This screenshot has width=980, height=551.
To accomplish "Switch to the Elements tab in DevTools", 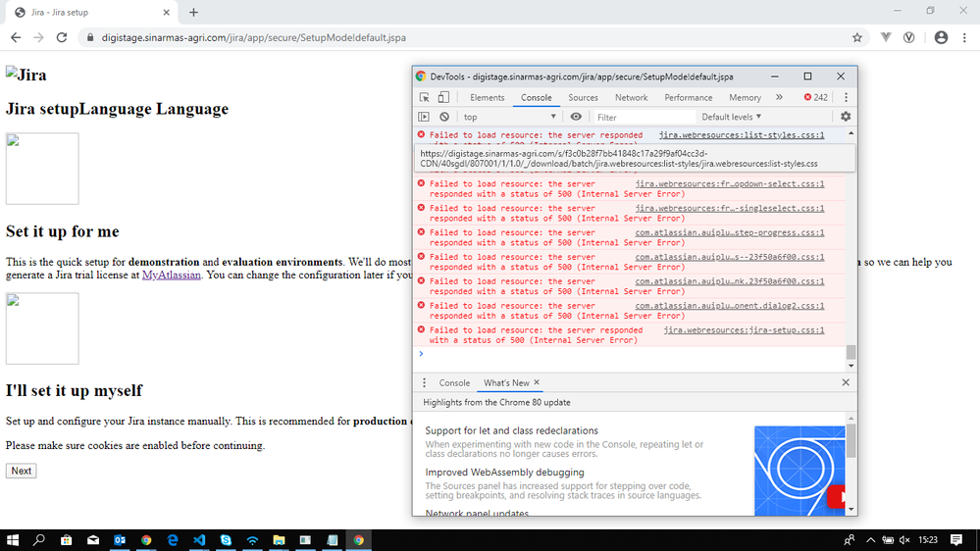I will coord(487,97).
